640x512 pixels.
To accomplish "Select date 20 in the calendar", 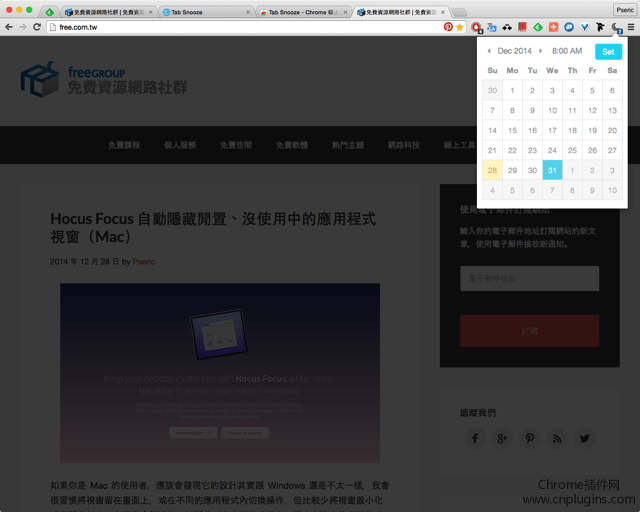I will (612, 130).
